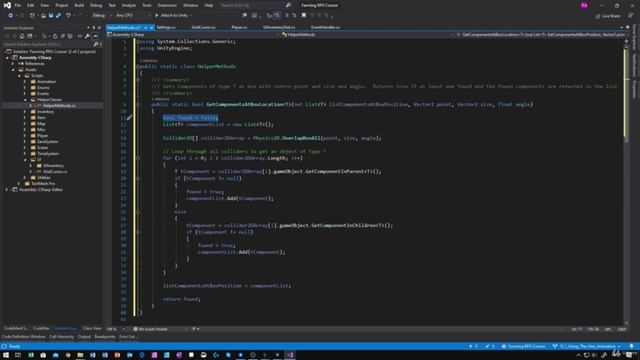
Task: Open the Breakpoints window tab
Action: tap(105, 337)
